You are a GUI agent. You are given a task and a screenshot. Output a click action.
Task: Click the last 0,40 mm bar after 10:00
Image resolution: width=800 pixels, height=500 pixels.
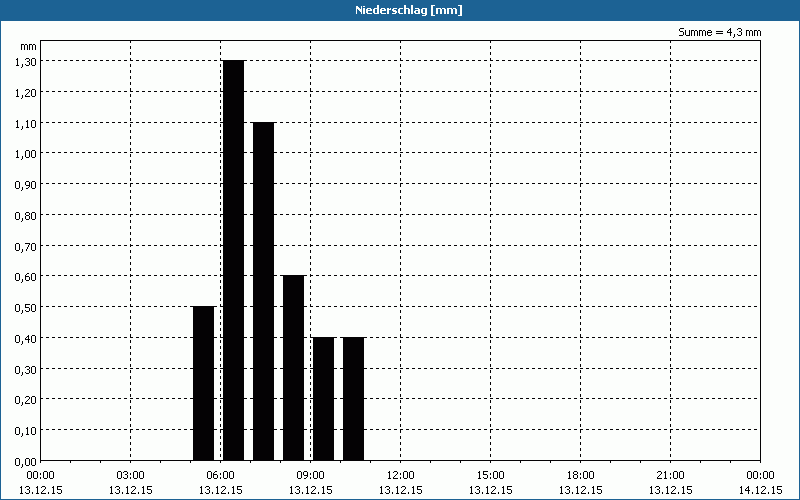[354, 399]
